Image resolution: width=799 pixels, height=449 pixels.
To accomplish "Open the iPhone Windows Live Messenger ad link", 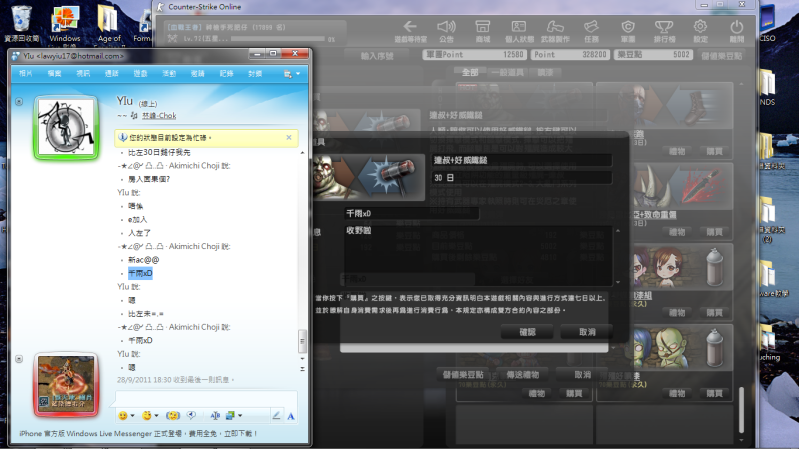I will pos(138,433).
